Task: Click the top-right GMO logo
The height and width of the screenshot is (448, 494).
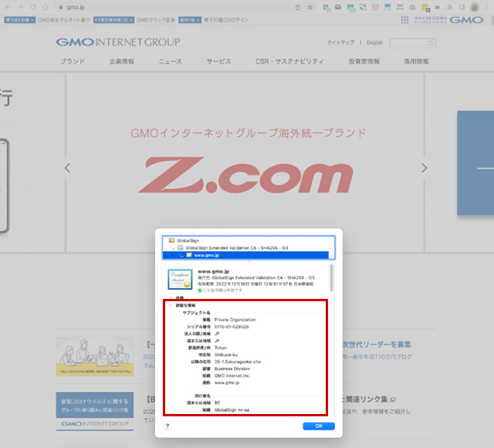Action: tap(466, 20)
